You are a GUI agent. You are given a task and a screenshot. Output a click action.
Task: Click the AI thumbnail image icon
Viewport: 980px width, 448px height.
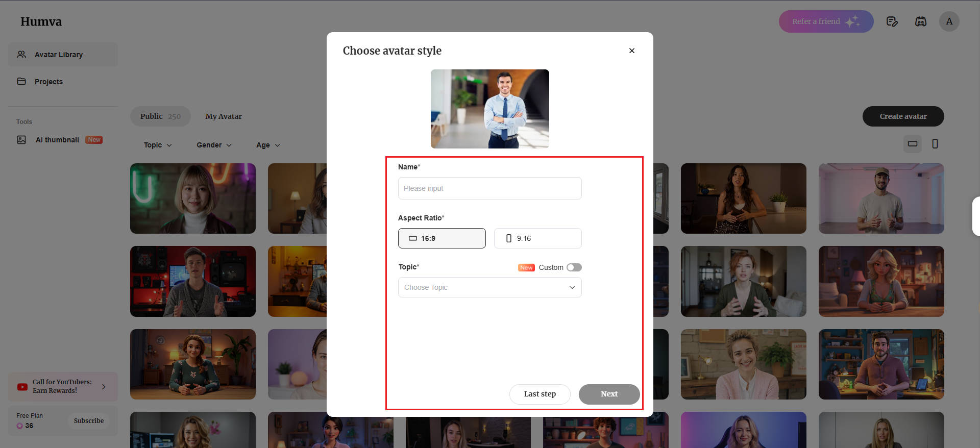click(21, 140)
